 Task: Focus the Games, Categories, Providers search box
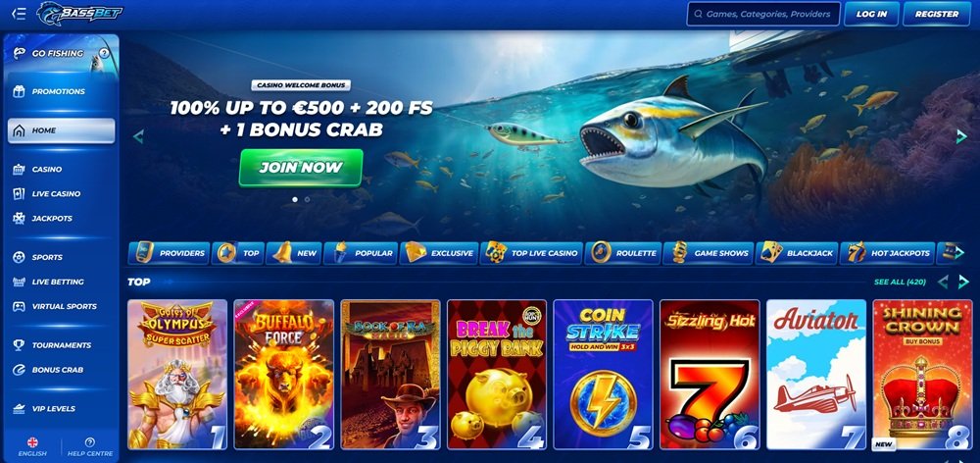(x=763, y=14)
